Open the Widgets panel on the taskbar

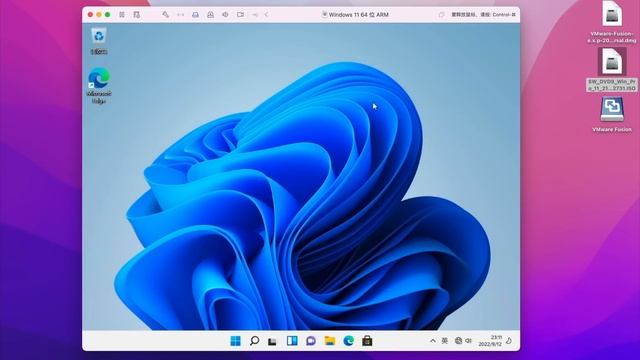(292, 341)
